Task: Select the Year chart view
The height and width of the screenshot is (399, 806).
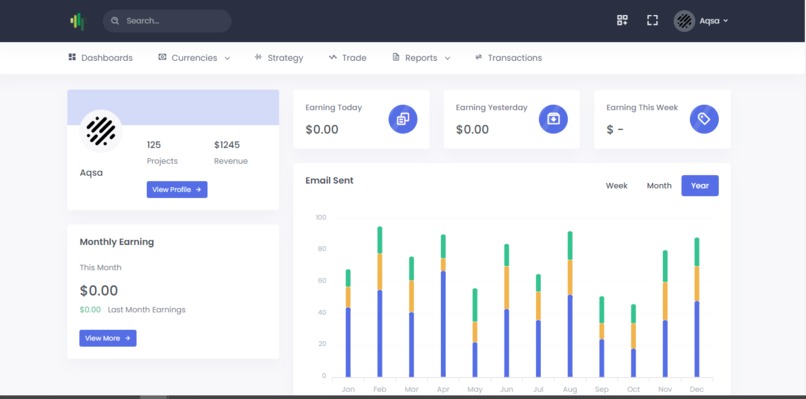Action: (700, 186)
